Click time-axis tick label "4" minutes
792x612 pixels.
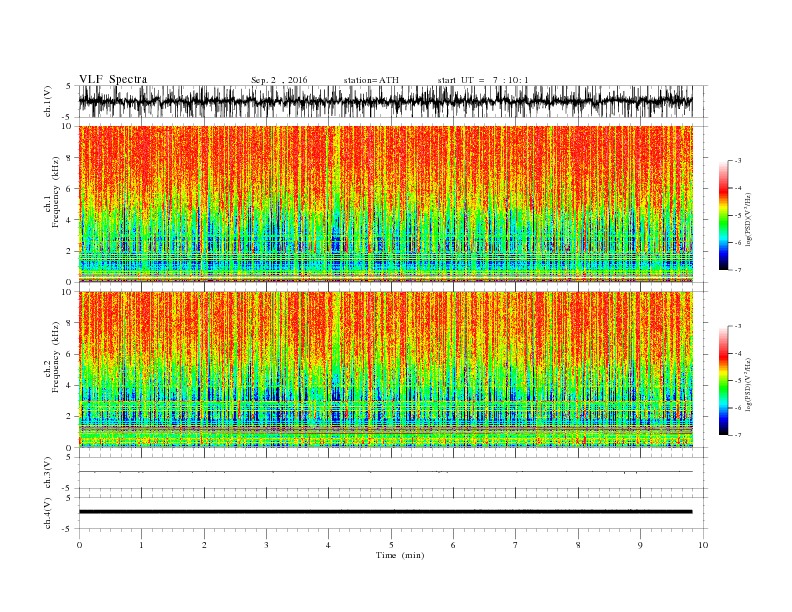pos(328,545)
